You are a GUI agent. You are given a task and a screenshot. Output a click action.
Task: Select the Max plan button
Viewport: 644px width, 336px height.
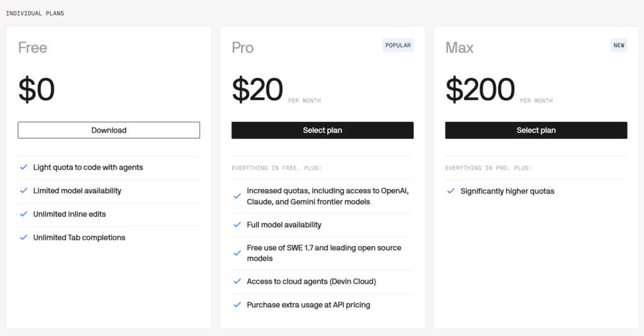(x=536, y=130)
